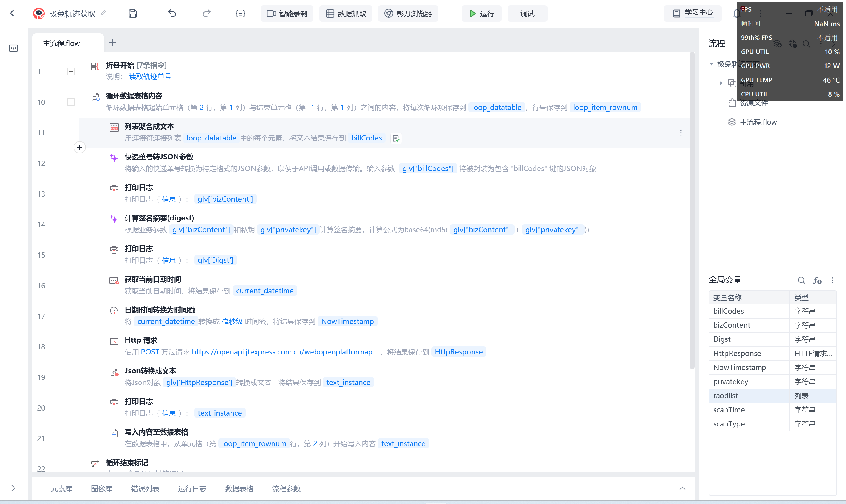Click the 调试 debug button
Image resolution: width=846 pixels, height=504 pixels.
(527, 14)
